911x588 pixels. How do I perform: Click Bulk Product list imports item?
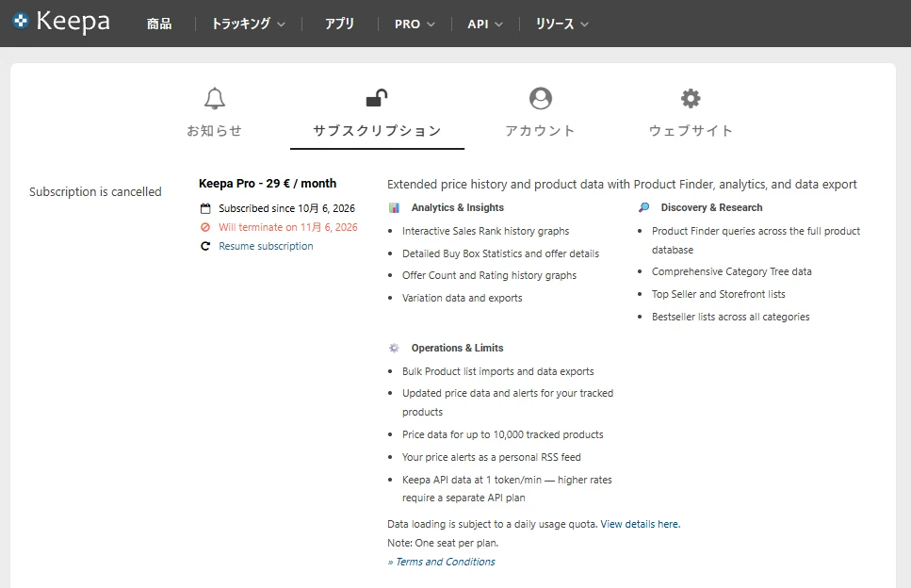coord(498,371)
